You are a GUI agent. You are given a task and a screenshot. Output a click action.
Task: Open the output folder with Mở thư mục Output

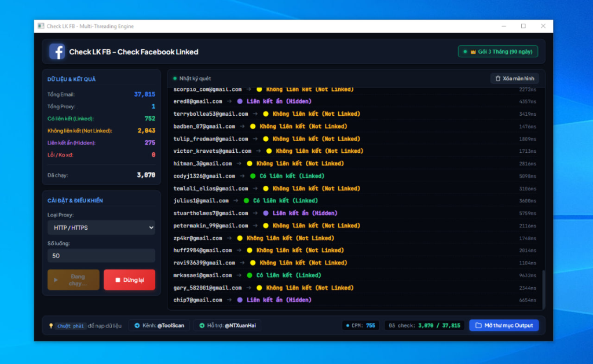tap(504, 325)
